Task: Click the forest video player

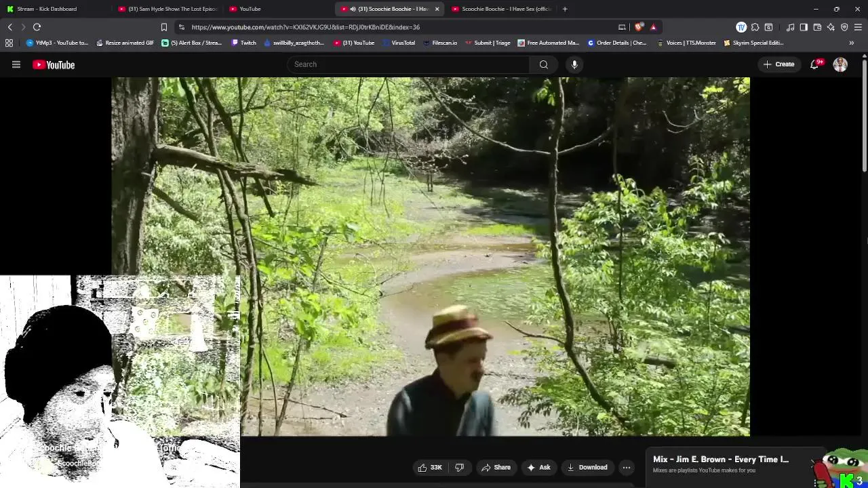Action: pos(431,256)
